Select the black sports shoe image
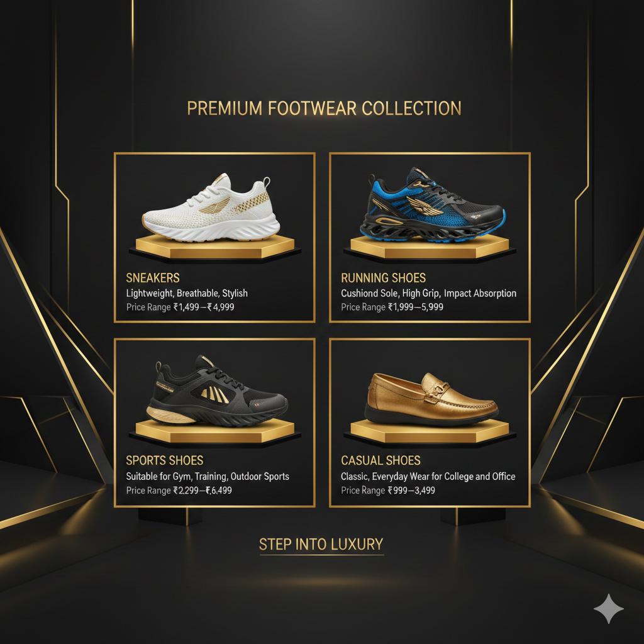 coord(217,391)
